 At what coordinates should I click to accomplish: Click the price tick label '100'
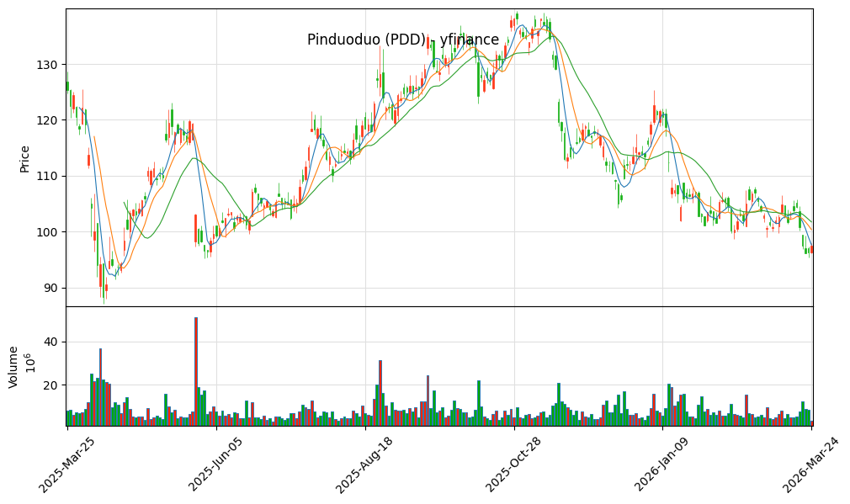pyautogui.click(x=46, y=232)
